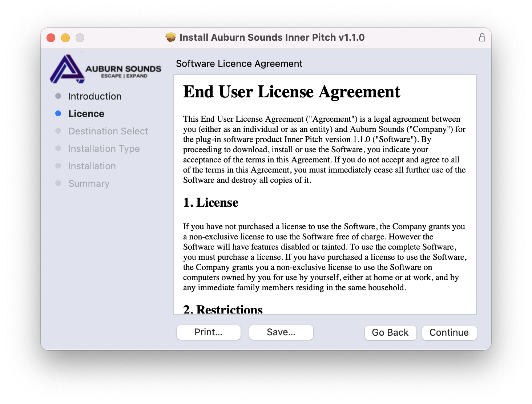Close the installer window with red button

(51, 38)
